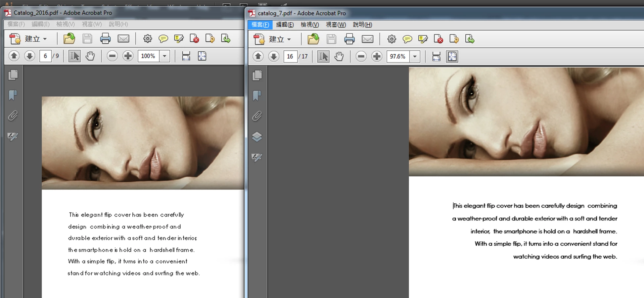Go to next page in Catalog_2016.pdf
644x298 pixels.
click(x=29, y=56)
